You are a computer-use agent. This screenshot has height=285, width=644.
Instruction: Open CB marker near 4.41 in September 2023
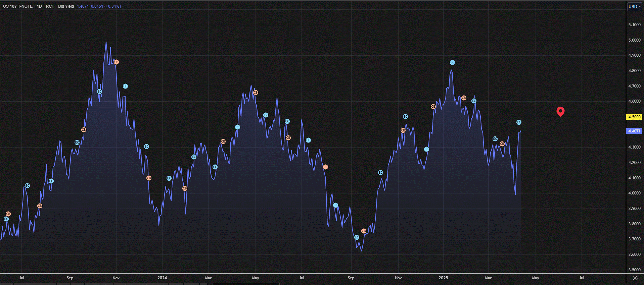click(84, 130)
